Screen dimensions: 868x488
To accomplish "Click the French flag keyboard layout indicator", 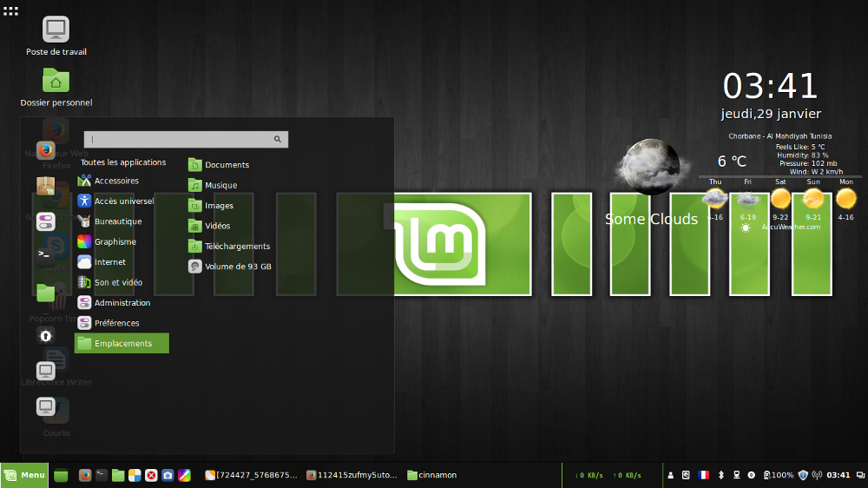I will click(703, 475).
